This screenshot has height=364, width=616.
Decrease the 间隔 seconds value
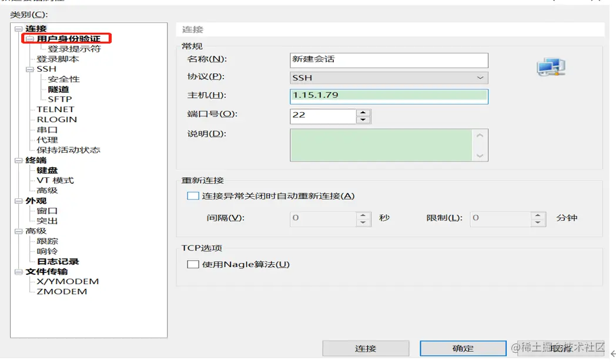point(363,223)
